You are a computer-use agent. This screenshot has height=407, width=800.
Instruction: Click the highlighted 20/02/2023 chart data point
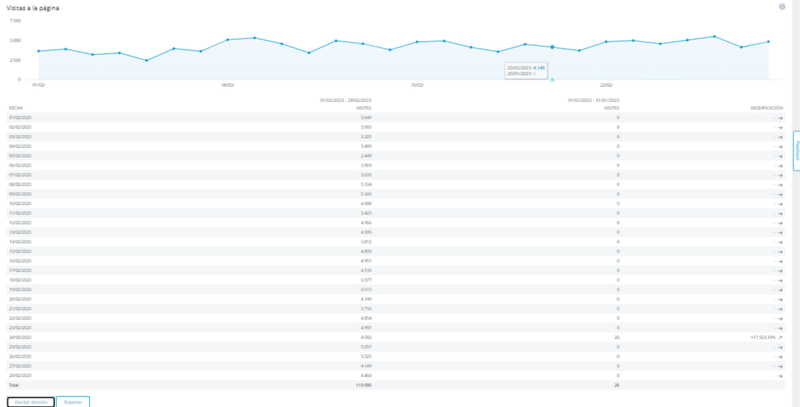coord(552,47)
